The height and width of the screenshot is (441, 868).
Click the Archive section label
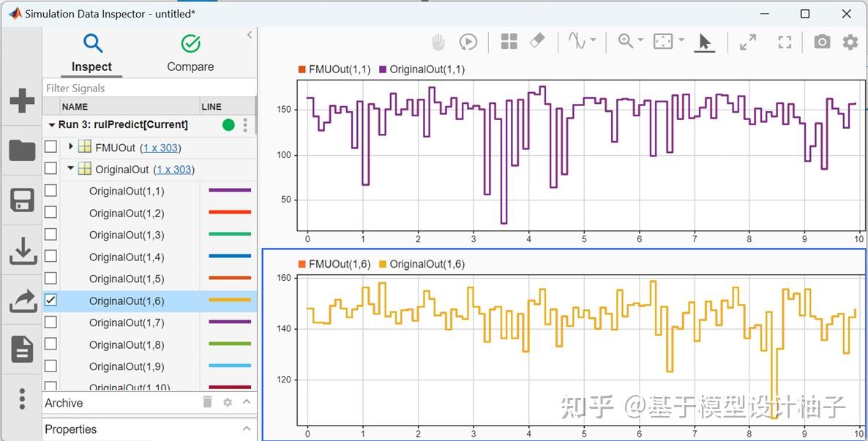click(64, 403)
